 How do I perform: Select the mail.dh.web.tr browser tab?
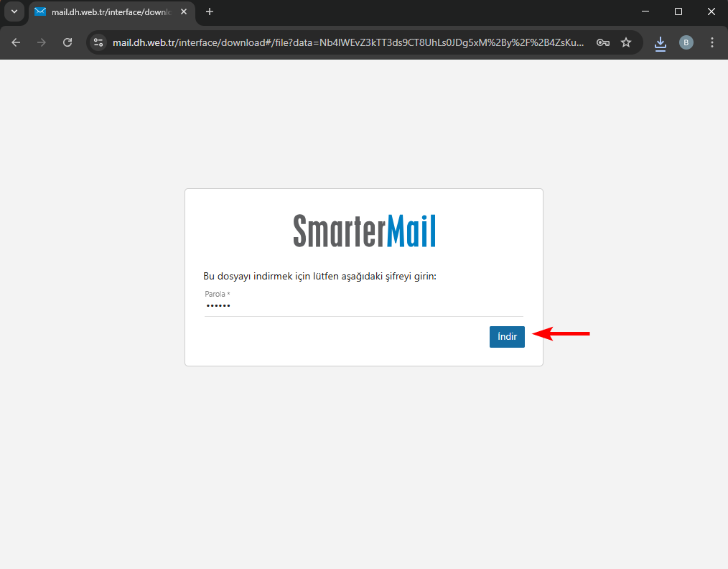click(x=108, y=12)
